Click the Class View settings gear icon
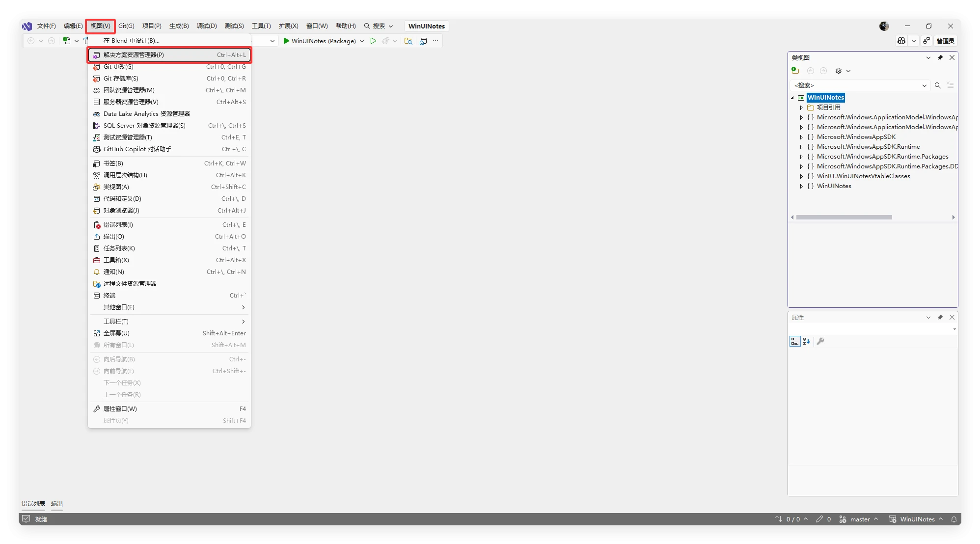The width and height of the screenshot is (980, 544). [x=839, y=71]
